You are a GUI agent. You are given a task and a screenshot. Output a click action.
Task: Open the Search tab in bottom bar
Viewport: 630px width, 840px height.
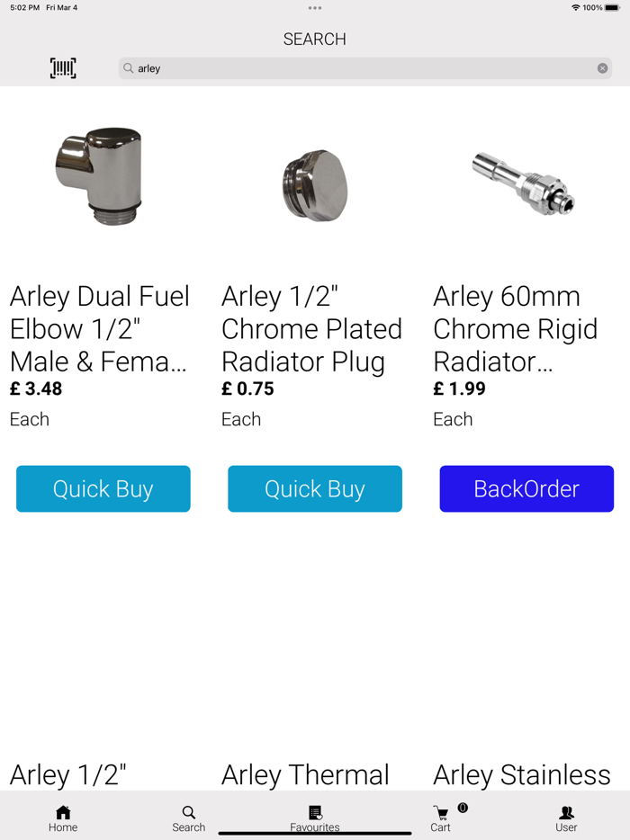[189, 819]
